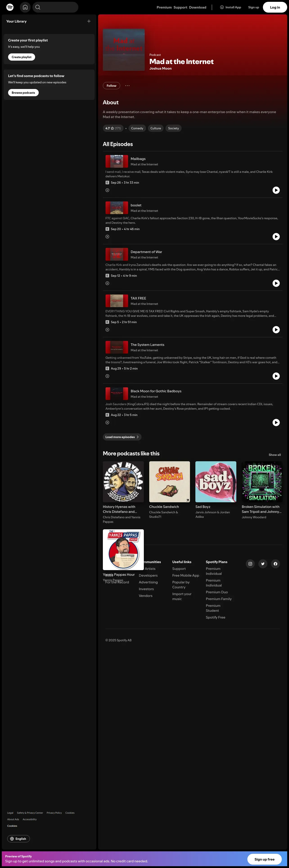Viewport: 289px width, 868px height.
Task: Open the three-dots menu next to Follow
Action: click(x=128, y=86)
